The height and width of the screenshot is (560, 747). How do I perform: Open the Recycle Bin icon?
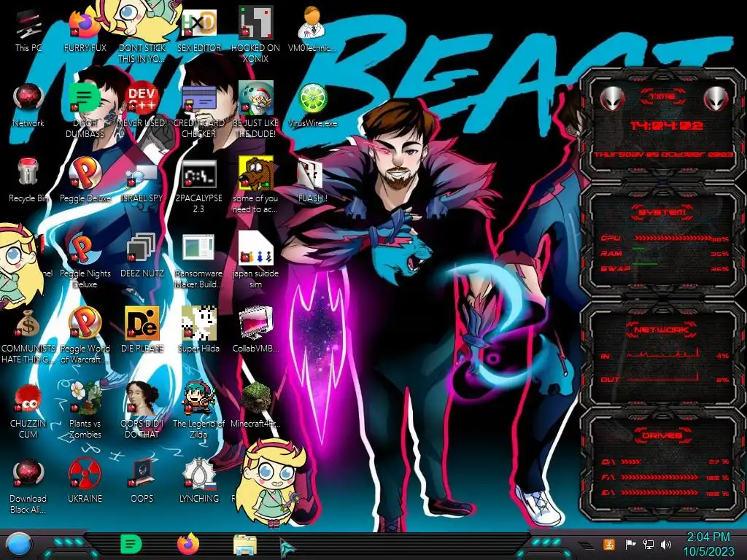[28, 172]
